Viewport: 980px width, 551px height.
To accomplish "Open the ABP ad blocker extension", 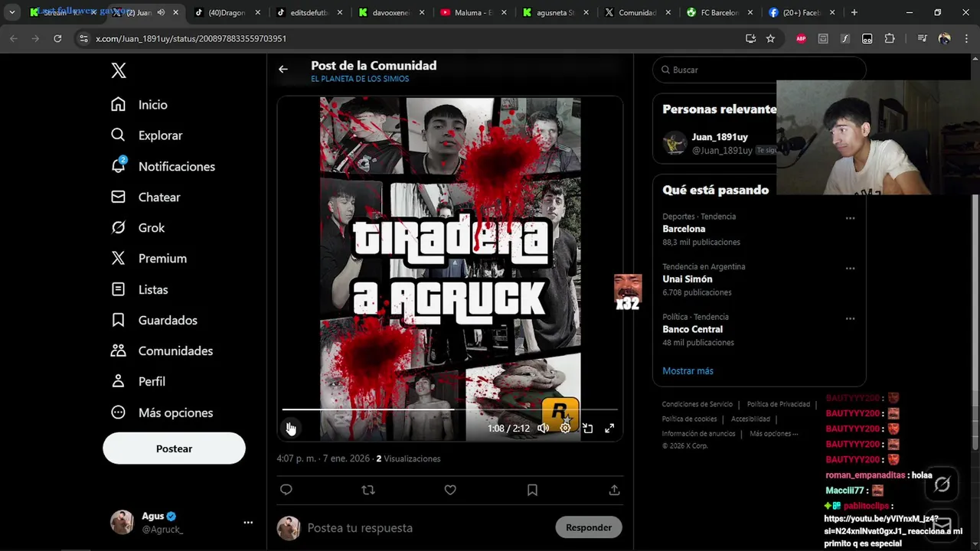I will coord(801,38).
